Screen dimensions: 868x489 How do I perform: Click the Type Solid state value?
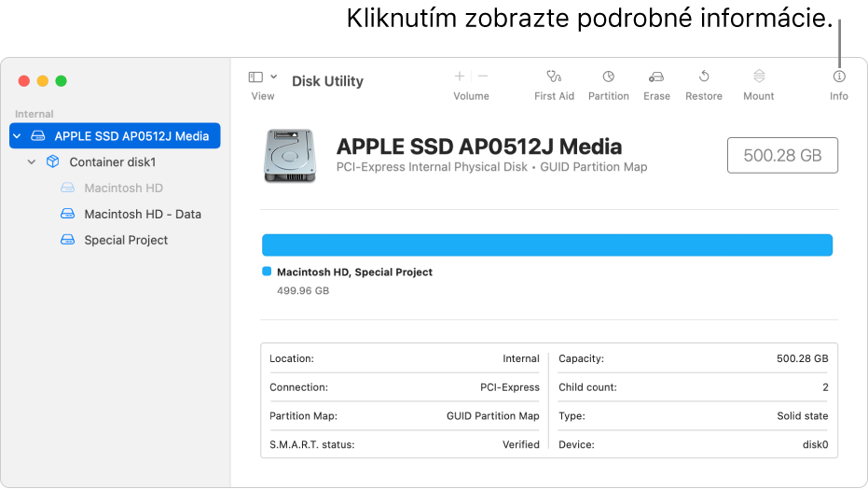point(802,416)
